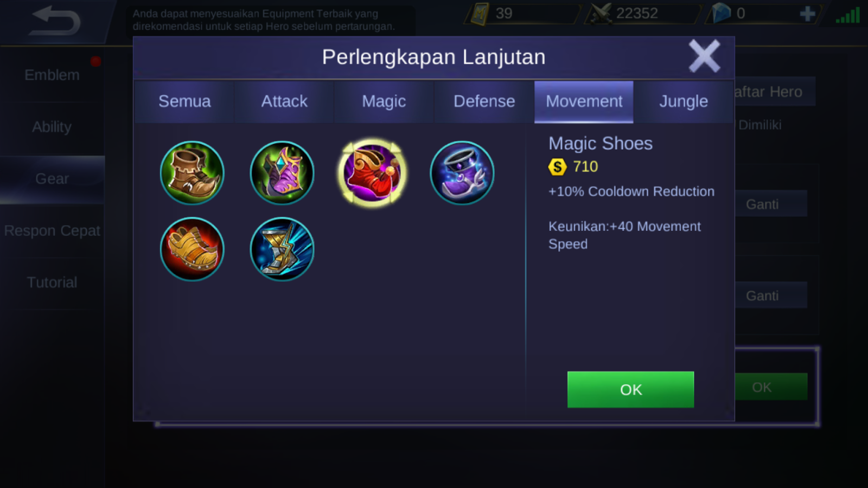Select the purple Tough Boots item
The width and height of the screenshot is (868, 488).
click(282, 173)
